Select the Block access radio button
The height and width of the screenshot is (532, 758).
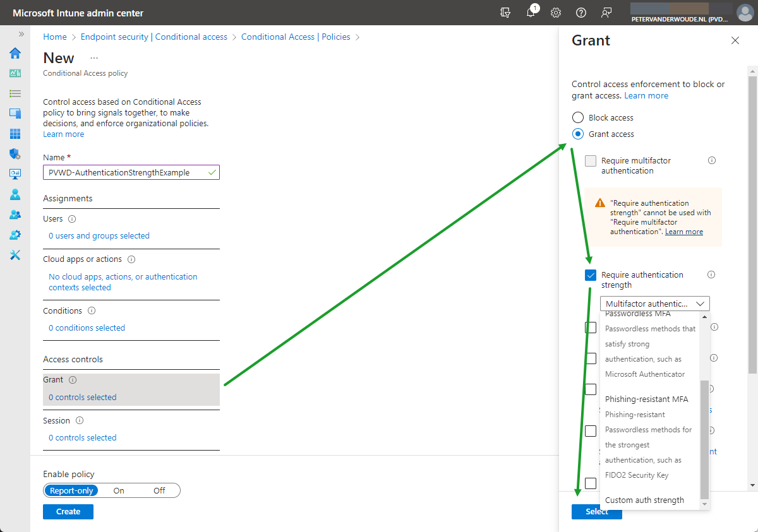pos(578,117)
